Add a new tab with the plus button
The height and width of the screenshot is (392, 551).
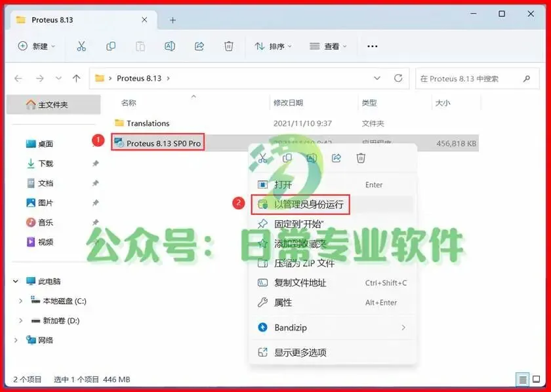pos(173,20)
